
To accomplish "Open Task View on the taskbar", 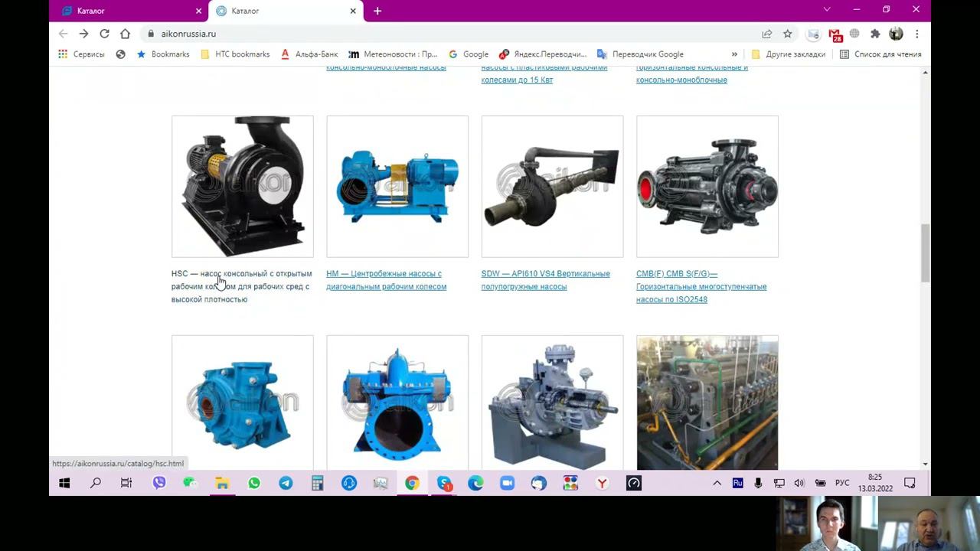I will (126, 483).
